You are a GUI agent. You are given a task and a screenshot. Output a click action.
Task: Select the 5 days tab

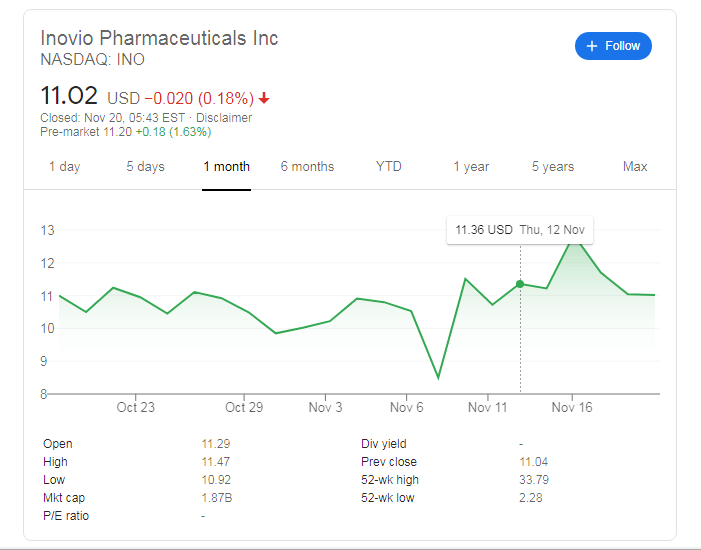145,166
